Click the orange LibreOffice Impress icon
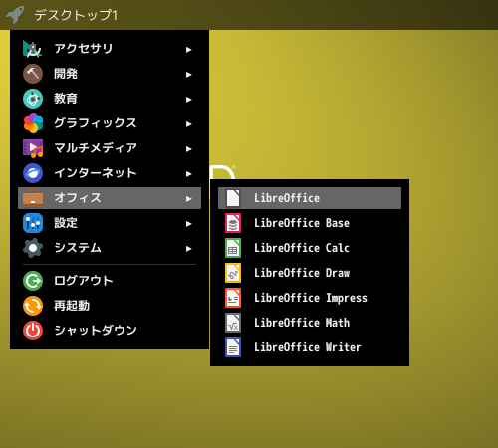Screen dimensions: 498x448 click(233, 298)
